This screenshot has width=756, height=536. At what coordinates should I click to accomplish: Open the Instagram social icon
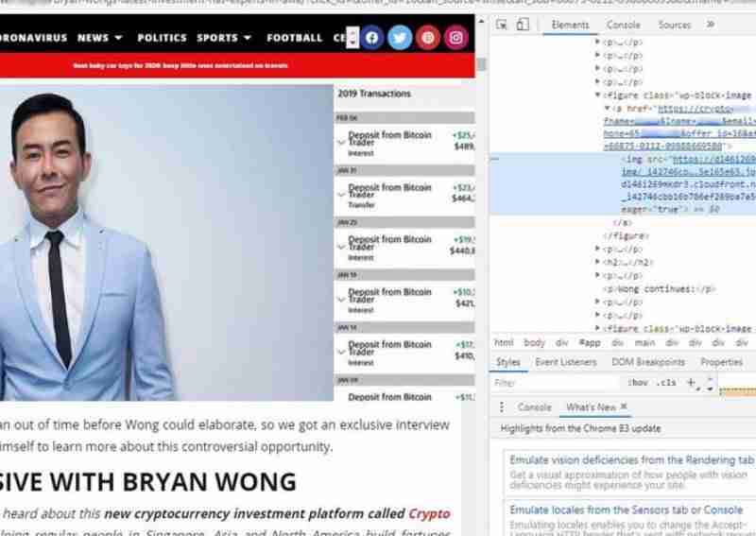coord(456,38)
